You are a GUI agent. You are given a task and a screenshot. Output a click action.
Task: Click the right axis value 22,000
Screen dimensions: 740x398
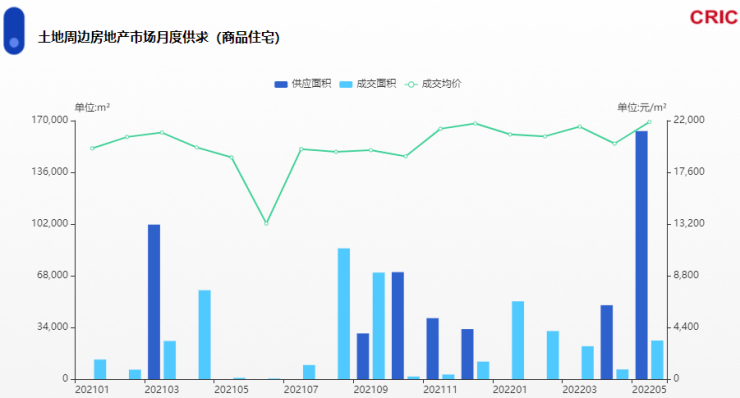689,120
